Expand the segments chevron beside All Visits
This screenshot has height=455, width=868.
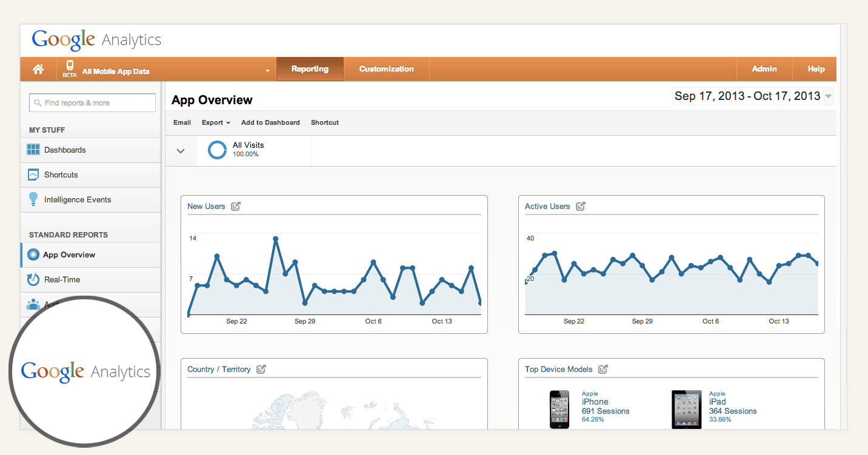(181, 151)
